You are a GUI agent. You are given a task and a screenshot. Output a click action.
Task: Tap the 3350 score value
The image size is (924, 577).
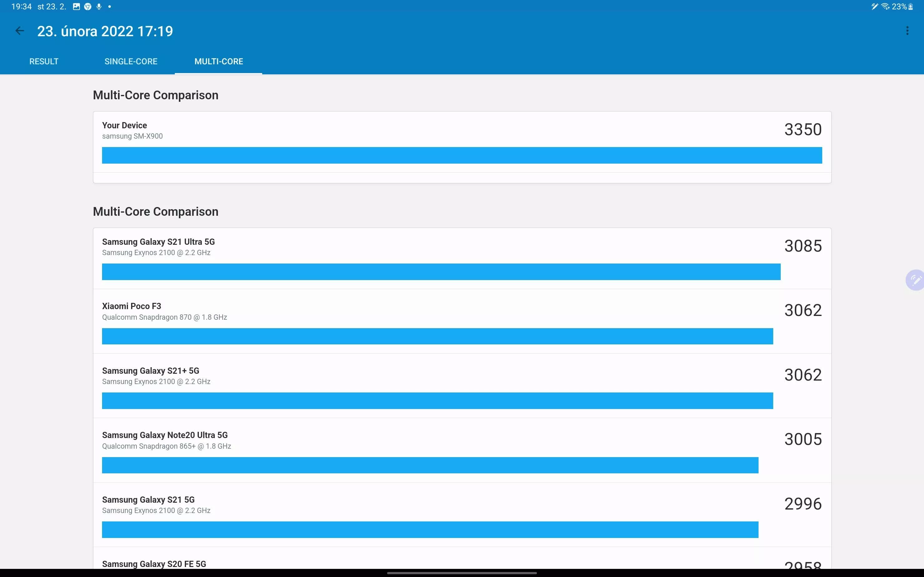coord(803,129)
